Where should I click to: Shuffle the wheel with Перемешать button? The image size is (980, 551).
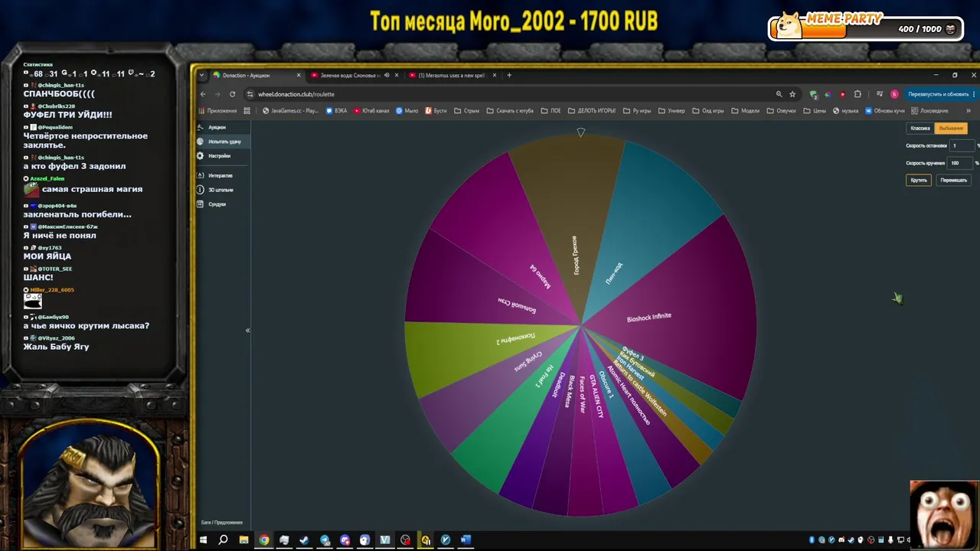coord(953,181)
